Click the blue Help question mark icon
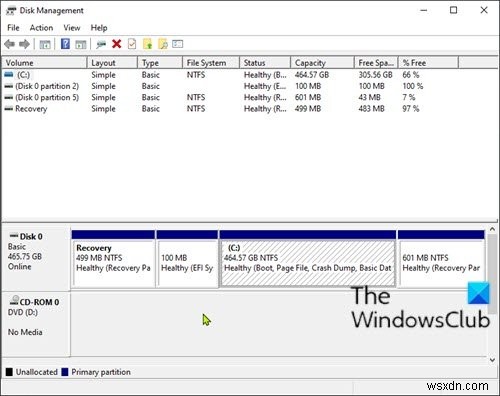The image size is (500, 396). 65,44
